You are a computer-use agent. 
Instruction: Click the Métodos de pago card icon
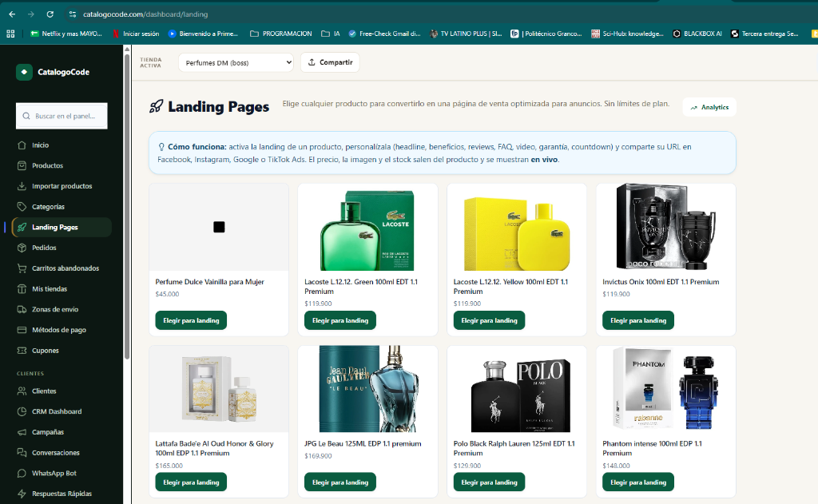pyautogui.click(x=22, y=330)
